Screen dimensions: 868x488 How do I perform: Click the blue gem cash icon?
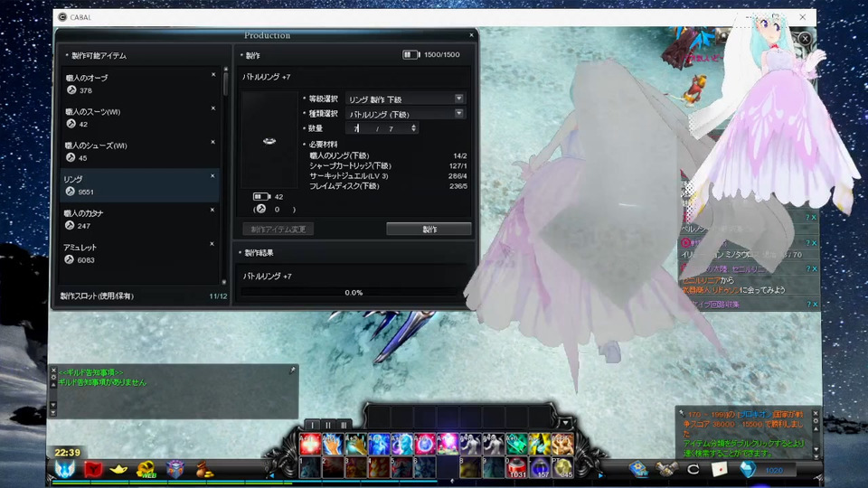pyautogui.click(x=748, y=469)
